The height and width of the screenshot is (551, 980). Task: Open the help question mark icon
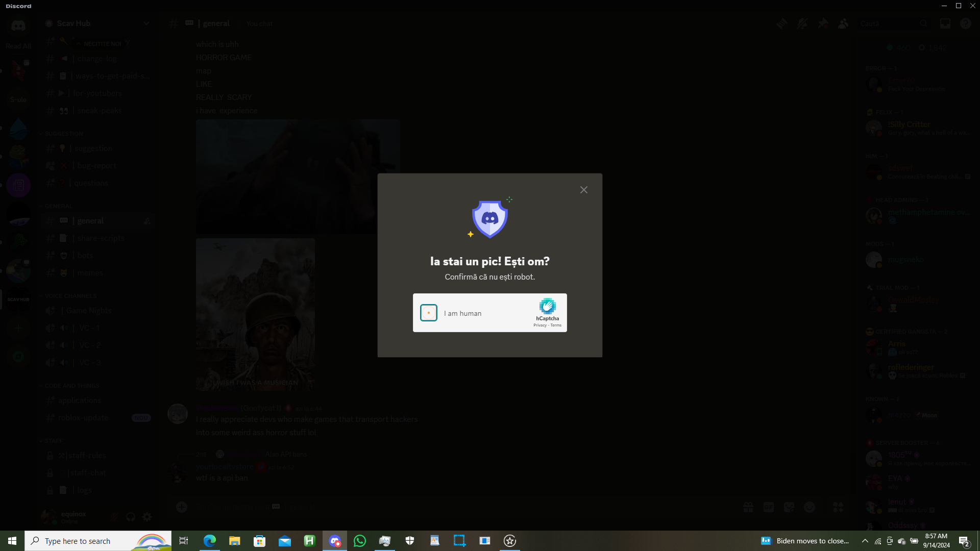965,23
